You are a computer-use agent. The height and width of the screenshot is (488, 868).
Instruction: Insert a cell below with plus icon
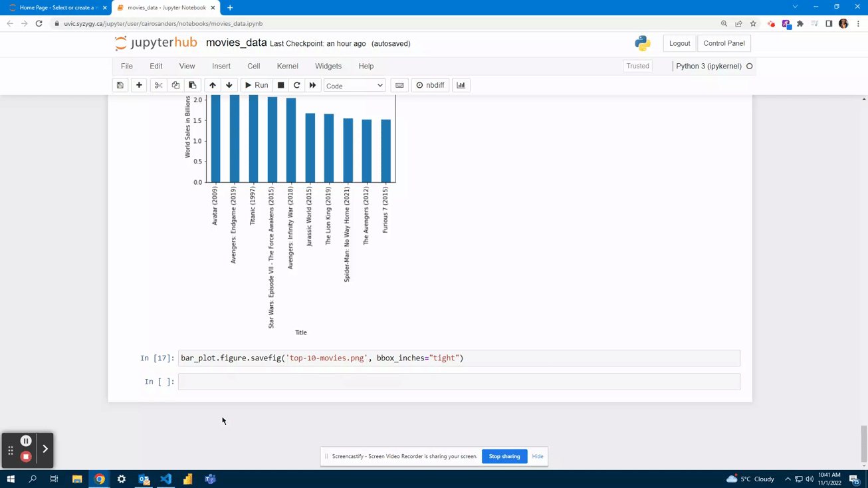(x=139, y=85)
